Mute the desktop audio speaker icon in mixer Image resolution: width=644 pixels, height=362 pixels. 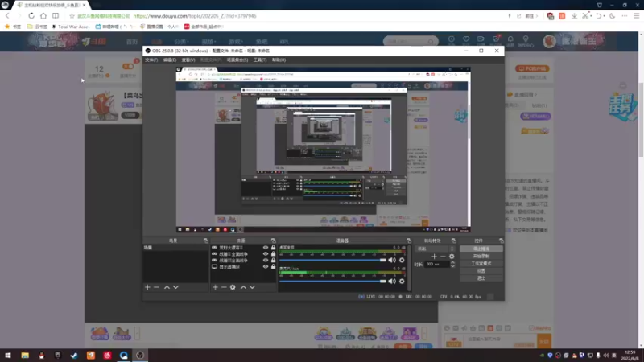(392, 260)
